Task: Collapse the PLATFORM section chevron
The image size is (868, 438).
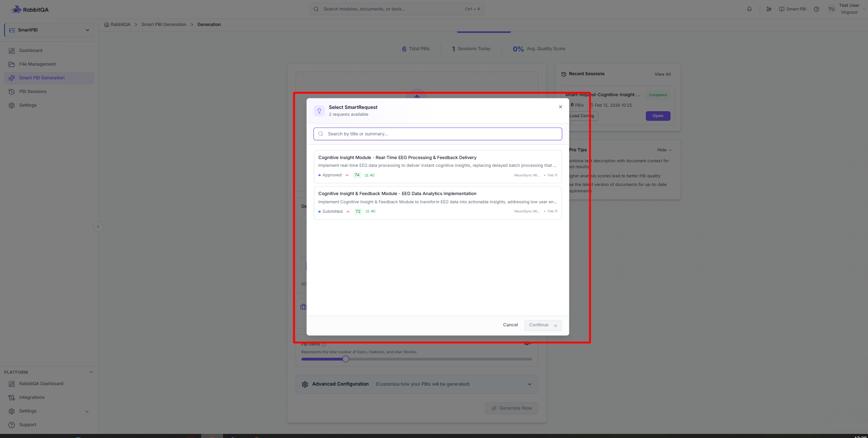Action: pyautogui.click(x=91, y=372)
